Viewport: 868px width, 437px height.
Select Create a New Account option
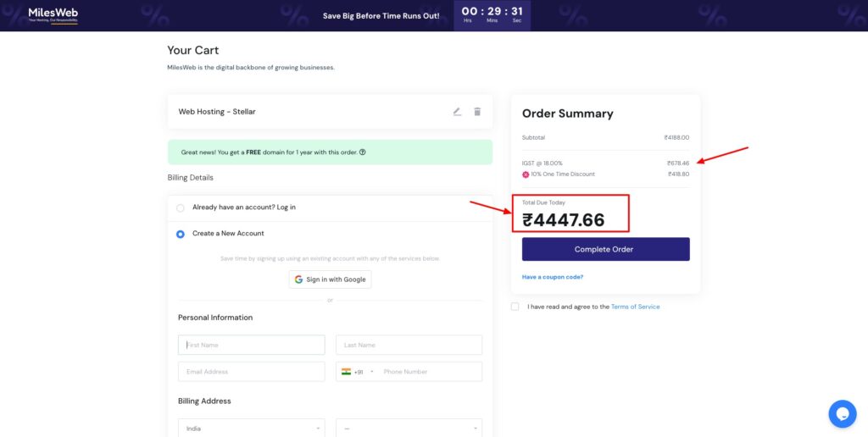(x=181, y=234)
